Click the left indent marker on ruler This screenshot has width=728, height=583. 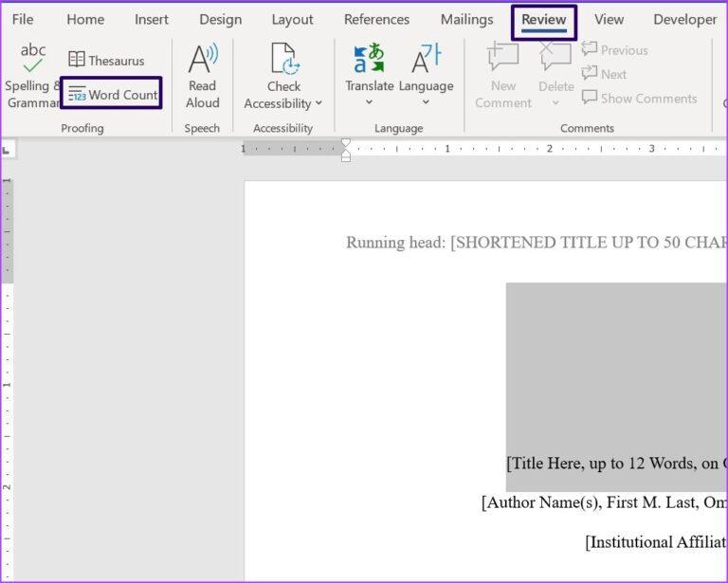pyautogui.click(x=346, y=158)
